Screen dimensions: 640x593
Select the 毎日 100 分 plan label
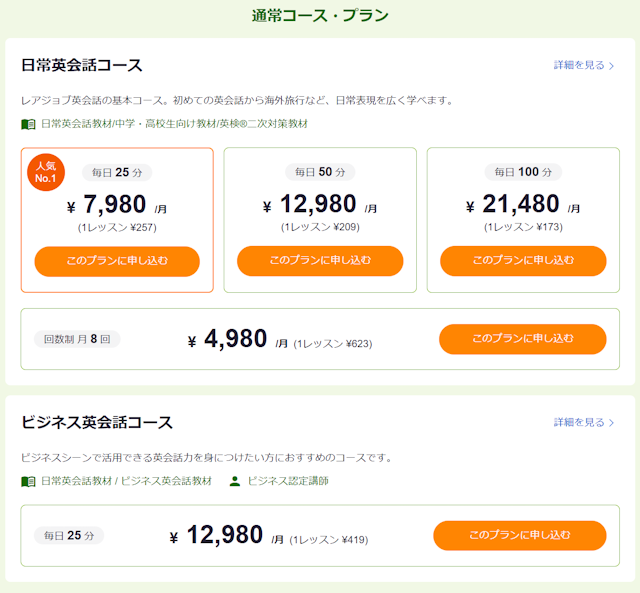point(523,172)
